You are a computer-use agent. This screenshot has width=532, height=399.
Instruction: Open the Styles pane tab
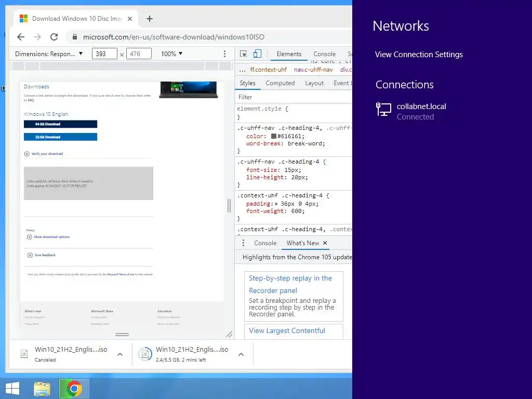click(x=247, y=83)
